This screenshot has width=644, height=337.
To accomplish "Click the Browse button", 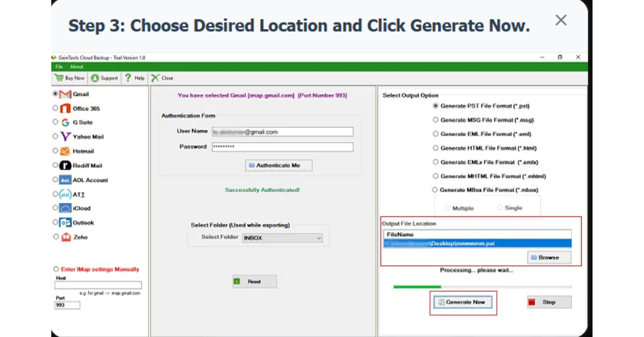I will click(x=549, y=258).
